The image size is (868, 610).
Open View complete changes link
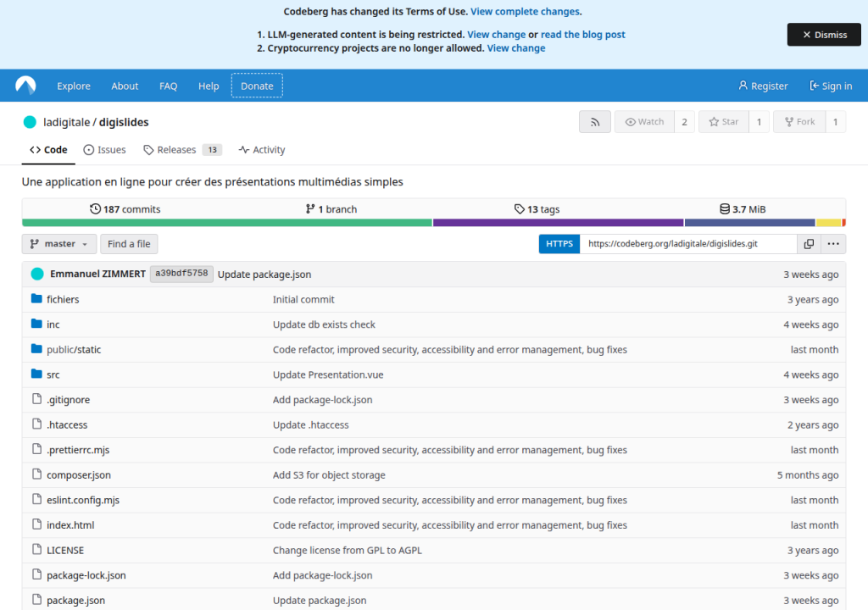click(x=525, y=12)
